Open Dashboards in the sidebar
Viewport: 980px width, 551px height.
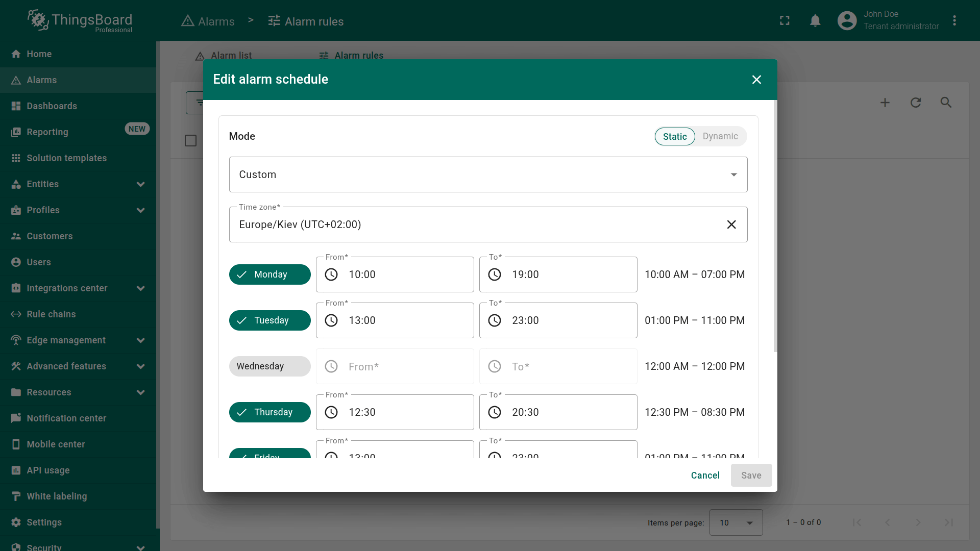[x=52, y=106]
